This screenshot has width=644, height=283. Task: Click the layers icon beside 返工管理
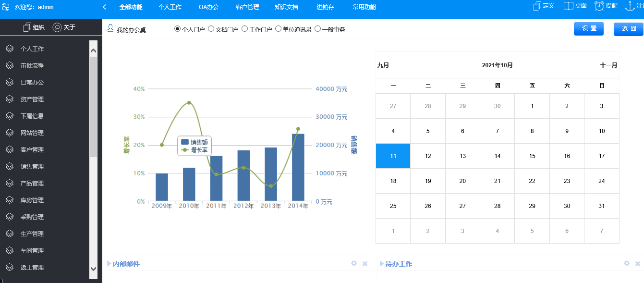click(x=9, y=267)
